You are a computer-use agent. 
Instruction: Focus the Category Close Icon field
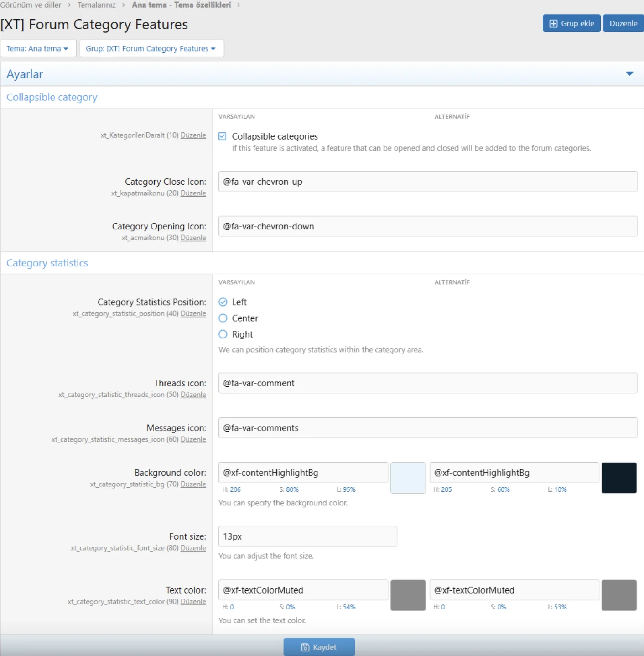coord(427,182)
